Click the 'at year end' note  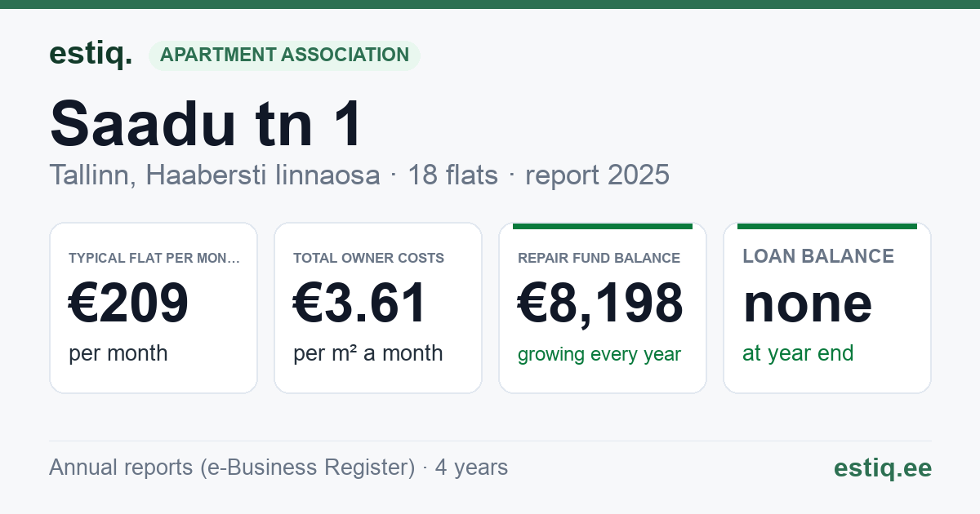tap(798, 353)
